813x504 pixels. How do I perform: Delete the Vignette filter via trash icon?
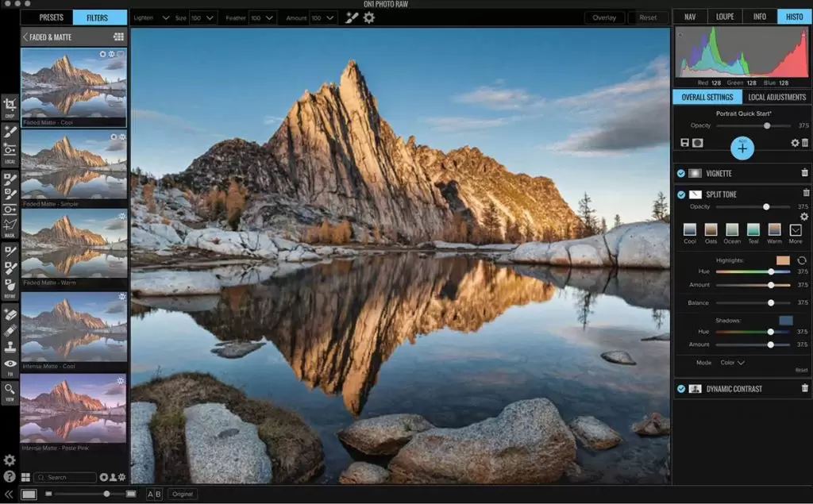(805, 172)
